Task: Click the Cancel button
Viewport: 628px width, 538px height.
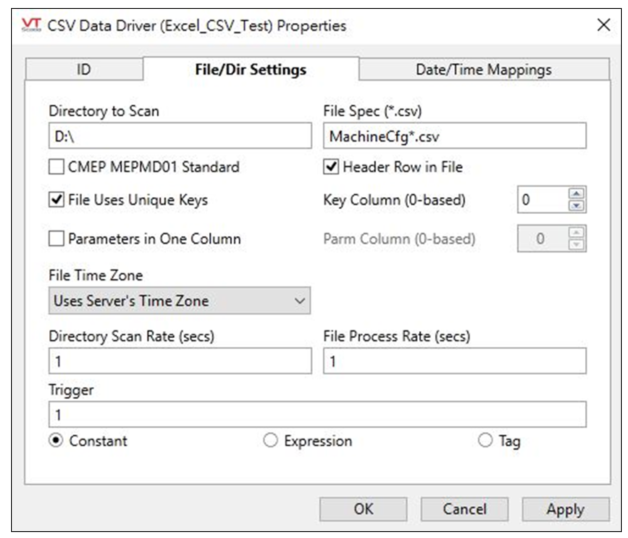Action: tap(465, 509)
